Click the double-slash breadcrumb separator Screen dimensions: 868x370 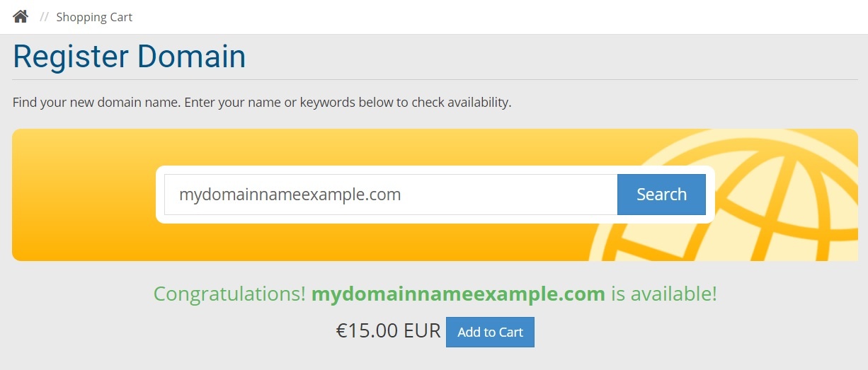[x=44, y=17]
